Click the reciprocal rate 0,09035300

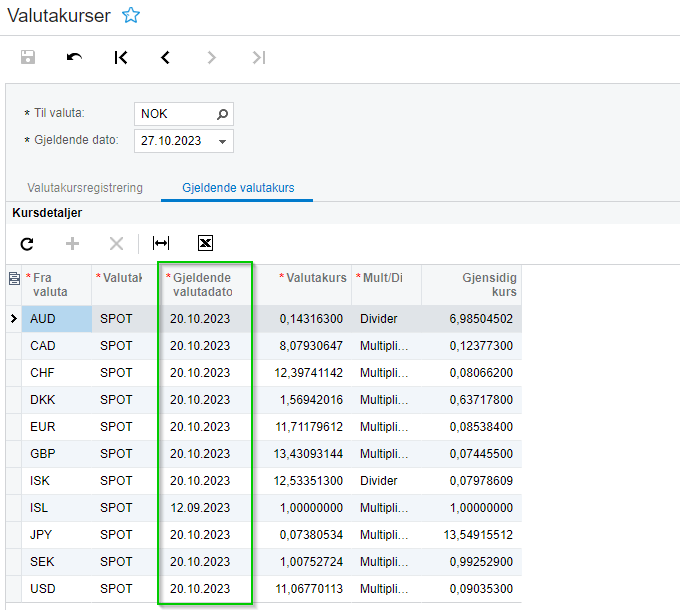481,588
